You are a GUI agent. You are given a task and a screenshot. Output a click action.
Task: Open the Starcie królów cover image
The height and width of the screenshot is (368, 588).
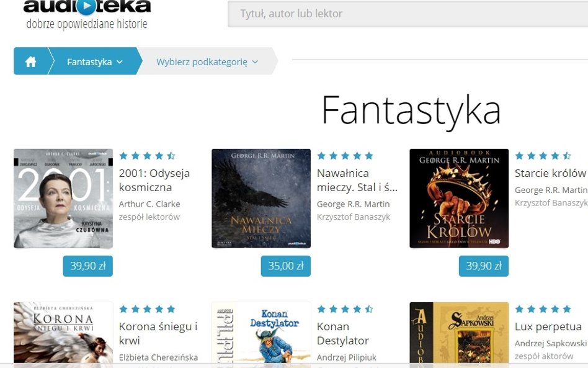pos(459,199)
